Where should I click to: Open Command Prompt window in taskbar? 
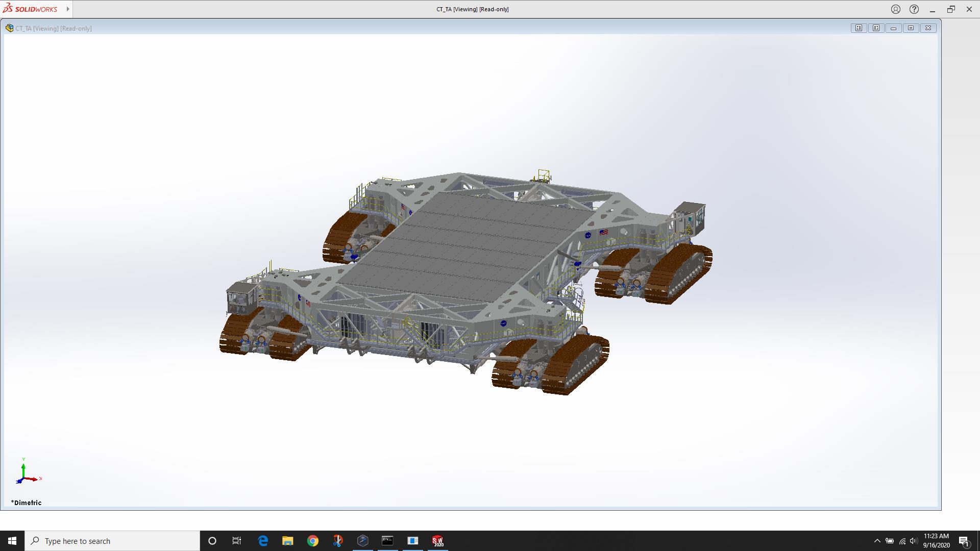(x=387, y=541)
